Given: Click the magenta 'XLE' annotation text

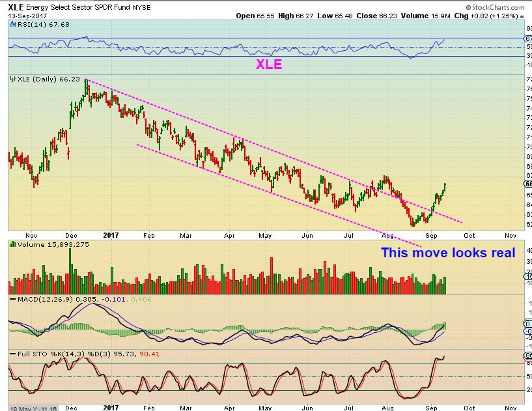Looking at the screenshot, I should 269,64.
